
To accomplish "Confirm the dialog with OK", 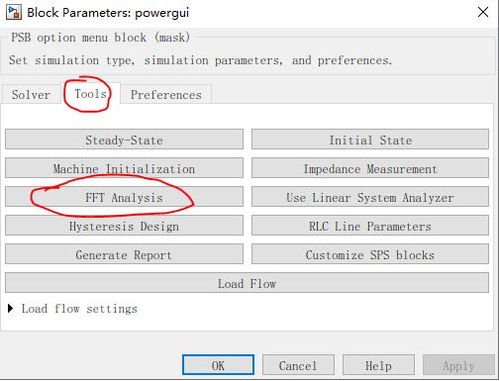I will 218,365.
